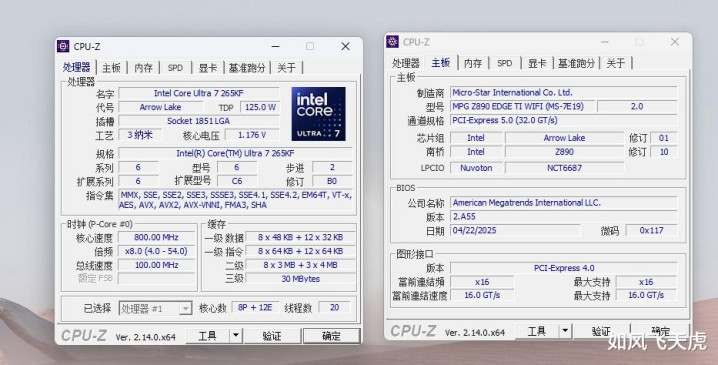Click CPU-Z app icon in left window title bar
The height and width of the screenshot is (365, 718).
63,46
